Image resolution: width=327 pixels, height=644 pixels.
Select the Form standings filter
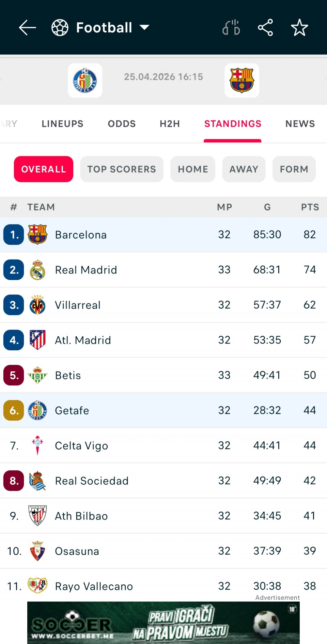click(294, 169)
